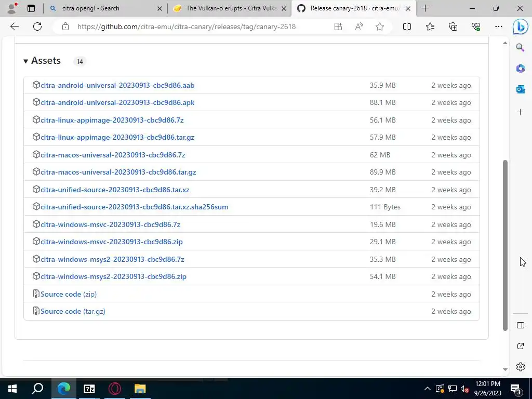Open the notification center
The width and height of the screenshot is (532, 399).
516,389
